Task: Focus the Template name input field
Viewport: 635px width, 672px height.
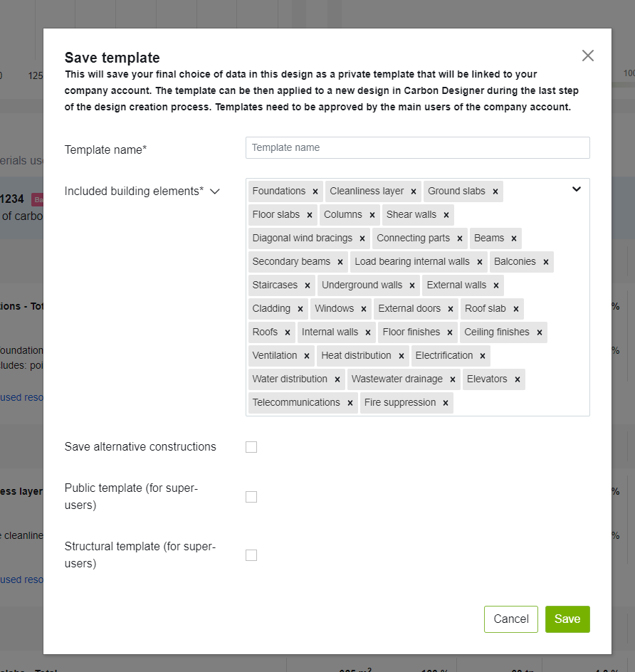Action: click(417, 148)
